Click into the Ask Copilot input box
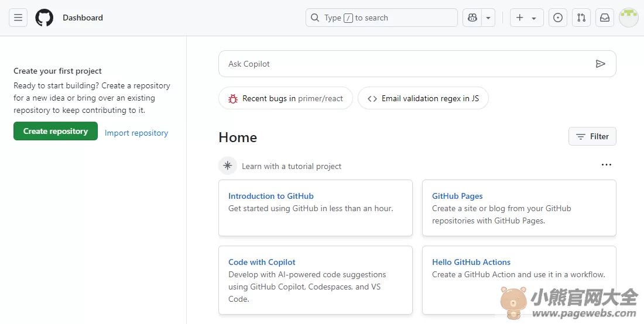This screenshot has height=324, width=644. point(417,64)
